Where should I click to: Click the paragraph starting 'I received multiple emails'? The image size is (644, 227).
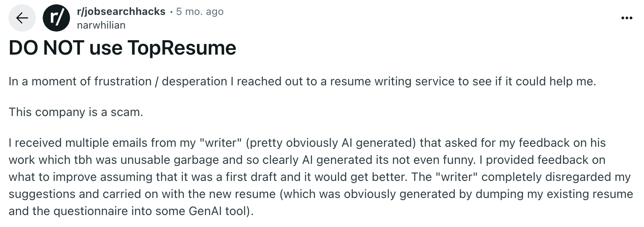(321, 177)
